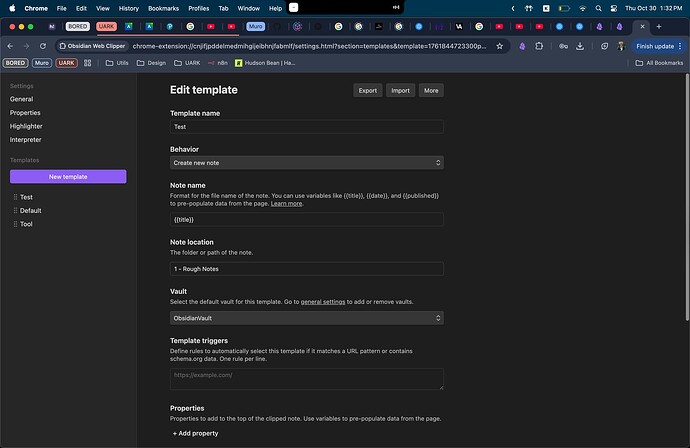Click the battery status icon

(x=564, y=8)
